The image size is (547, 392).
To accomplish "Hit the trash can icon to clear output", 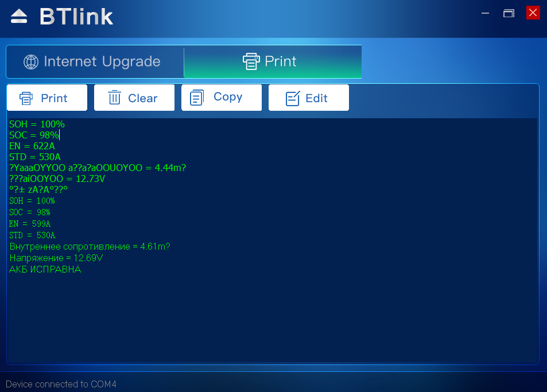I will tap(115, 98).
